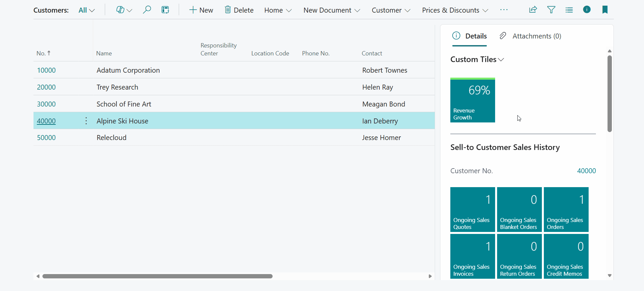Click the New button

tap(201, 10)
